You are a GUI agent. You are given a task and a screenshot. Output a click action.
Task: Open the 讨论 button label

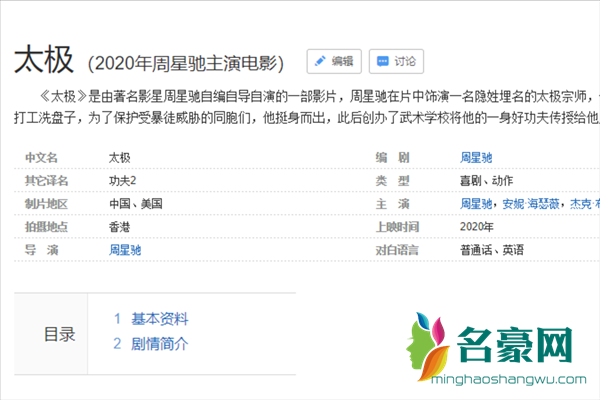[x=405, y=61]
